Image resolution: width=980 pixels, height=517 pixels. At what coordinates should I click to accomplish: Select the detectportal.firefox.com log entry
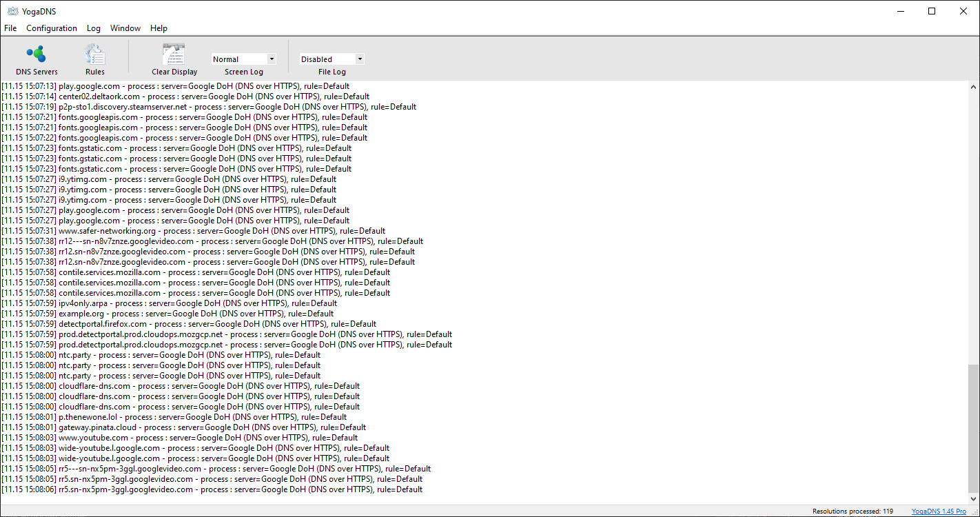click(189, 324)
